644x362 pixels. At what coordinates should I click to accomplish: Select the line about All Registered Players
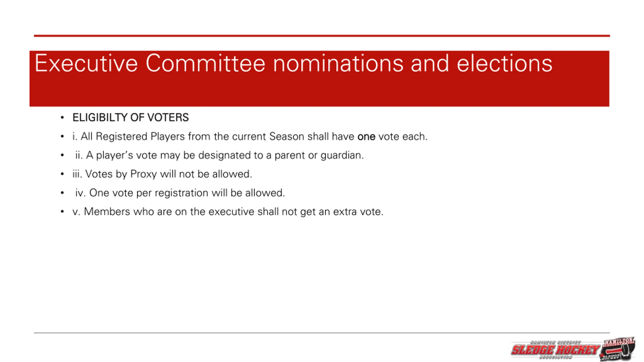tap(250, 137)
